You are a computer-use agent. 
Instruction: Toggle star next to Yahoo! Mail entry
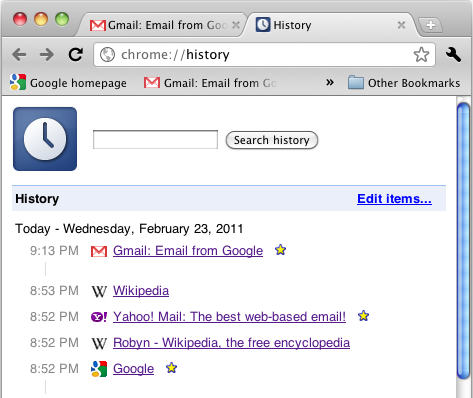click(x=363, y=315)
